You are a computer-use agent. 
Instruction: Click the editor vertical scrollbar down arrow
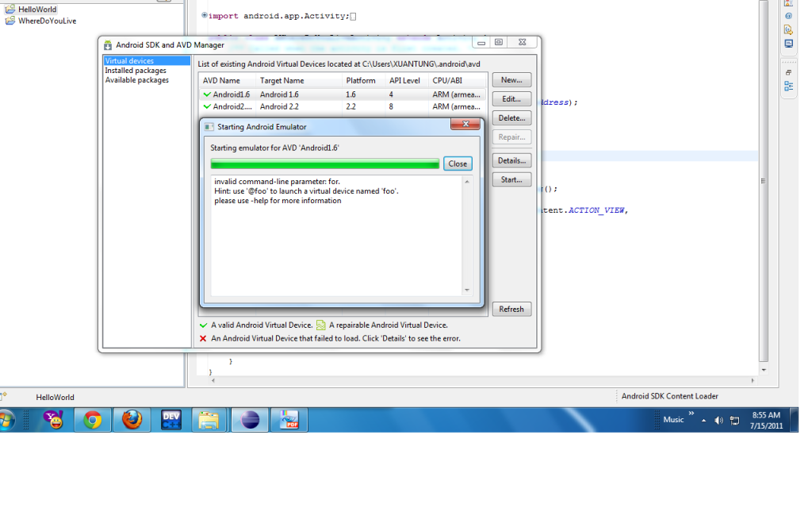(764, 370)
